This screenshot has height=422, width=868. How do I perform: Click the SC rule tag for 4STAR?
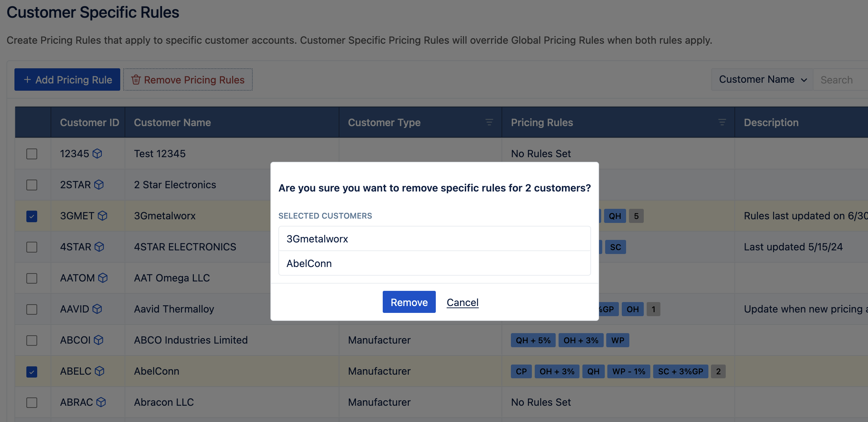(x=615, y=247)
